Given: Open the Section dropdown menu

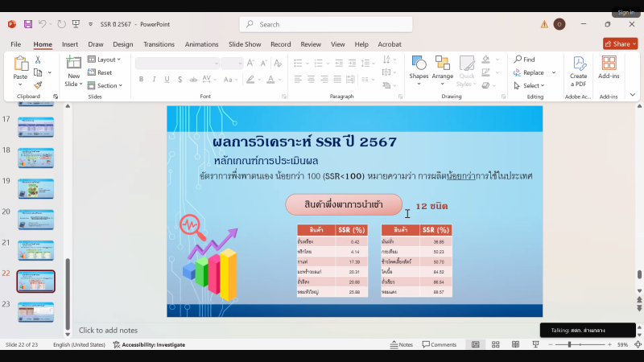Looking at the screenshot, I should pos(106,85).
